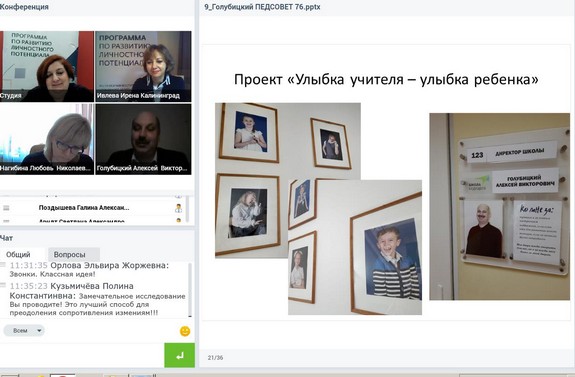575x377 pixels.
Task: Click the menu icon beside Орлова Эльвира's message
Action: [3, 265]
